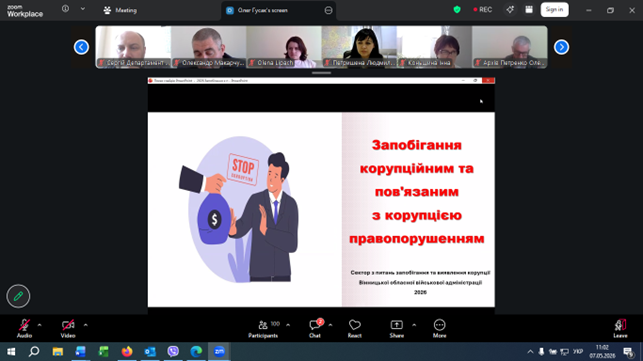This screenshot has height=361, width=643.
Task: Open Firefox from the taskbar
Action: [127, 352]
